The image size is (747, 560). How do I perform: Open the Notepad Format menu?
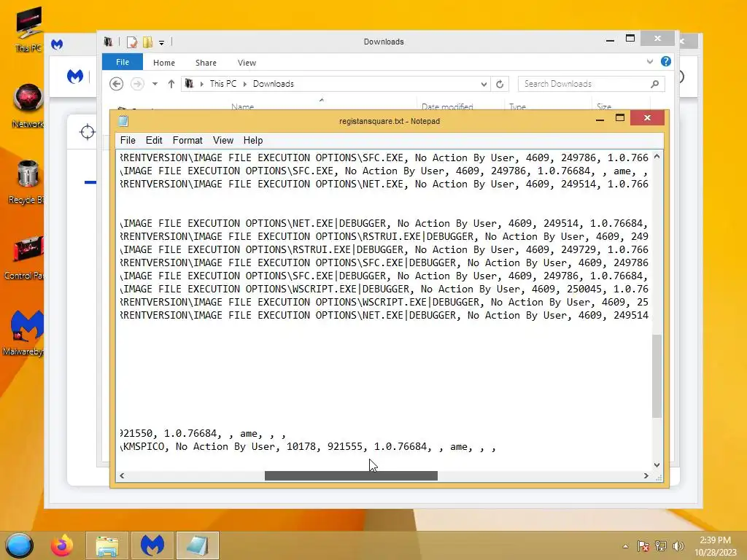[x=187, y=141]
